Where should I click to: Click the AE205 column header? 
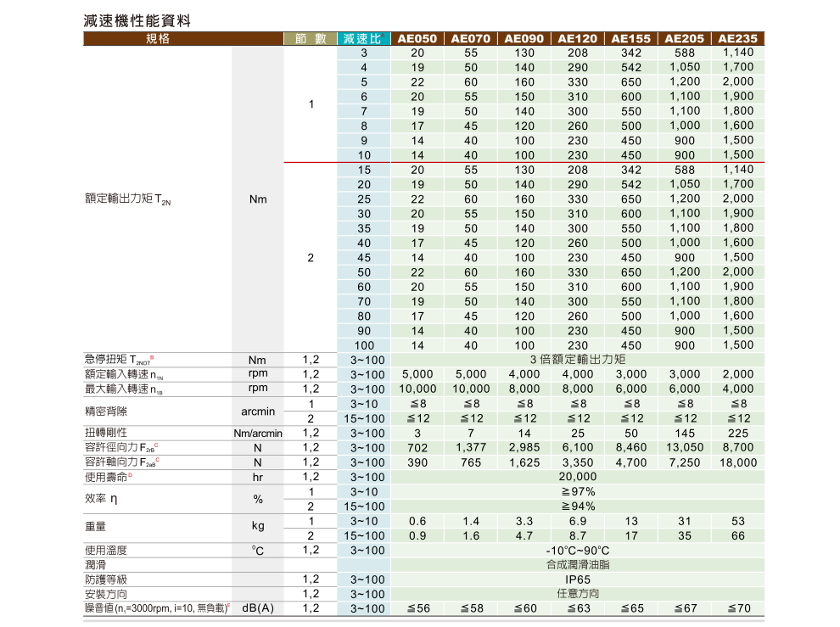[x=685, y=38]
